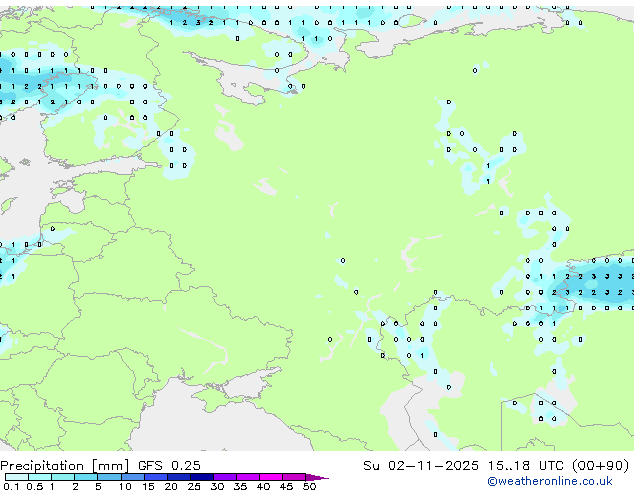Click the "20" legend scale label
This screenshot has width=634, height=490.
(171, 486)
